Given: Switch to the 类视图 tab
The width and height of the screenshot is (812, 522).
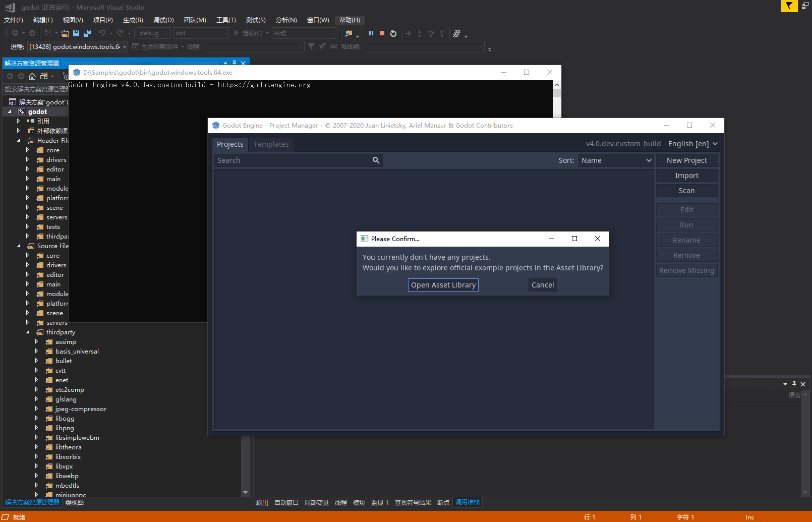Looking at the screenshot, I should (75, 502).
